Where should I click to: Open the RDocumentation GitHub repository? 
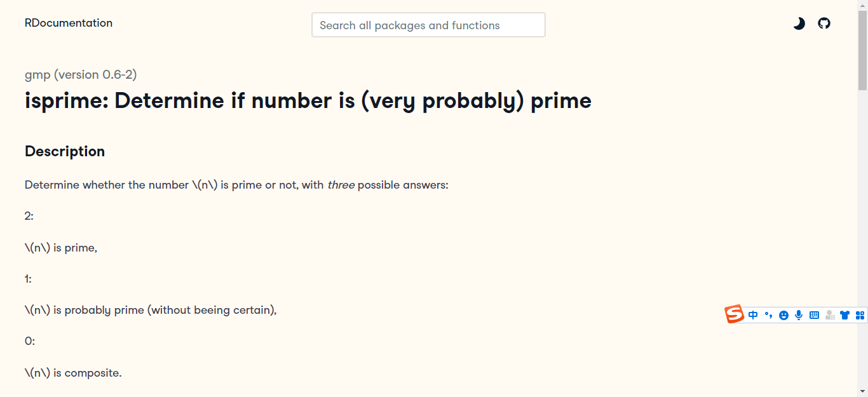(x=824, y=23)
